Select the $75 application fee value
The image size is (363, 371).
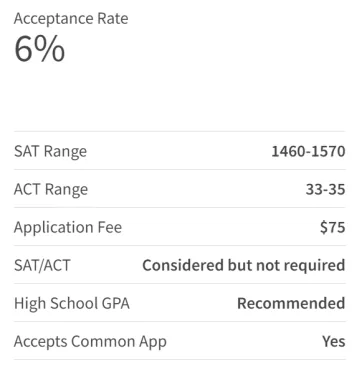[332, 228]
